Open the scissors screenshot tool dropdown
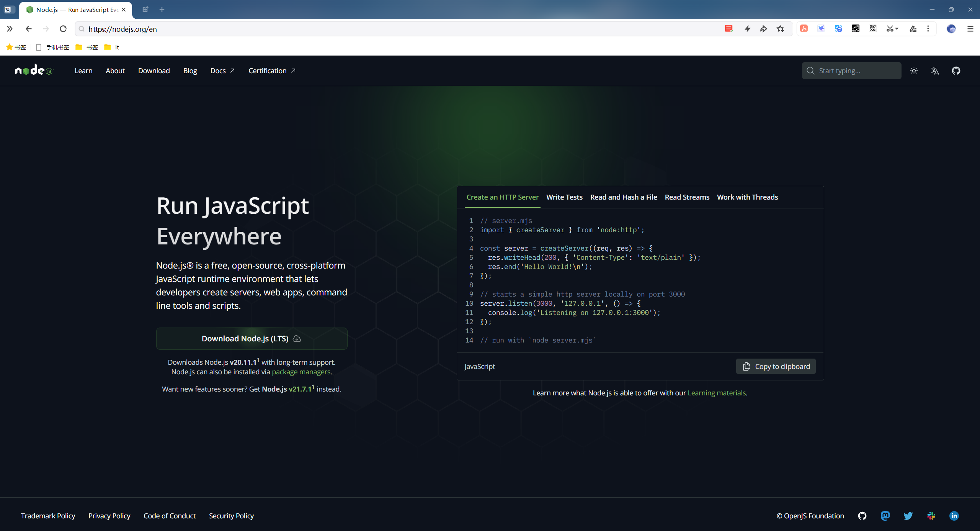The height and width of the screenshot is (531, 980). [892, 29]
